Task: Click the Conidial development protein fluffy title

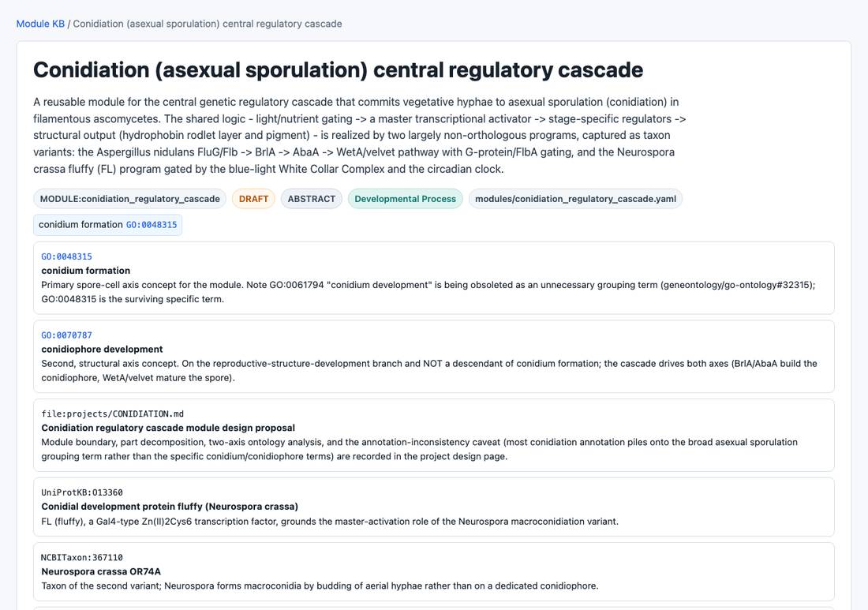Action: click(x=170, y=507)
